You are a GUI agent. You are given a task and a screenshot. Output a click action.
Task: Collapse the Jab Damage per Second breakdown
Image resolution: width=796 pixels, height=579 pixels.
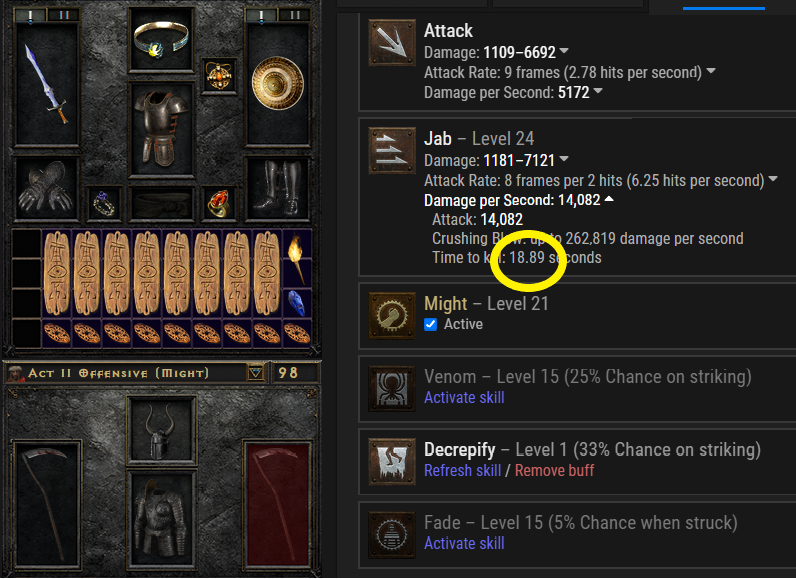[x=609, y=199]
